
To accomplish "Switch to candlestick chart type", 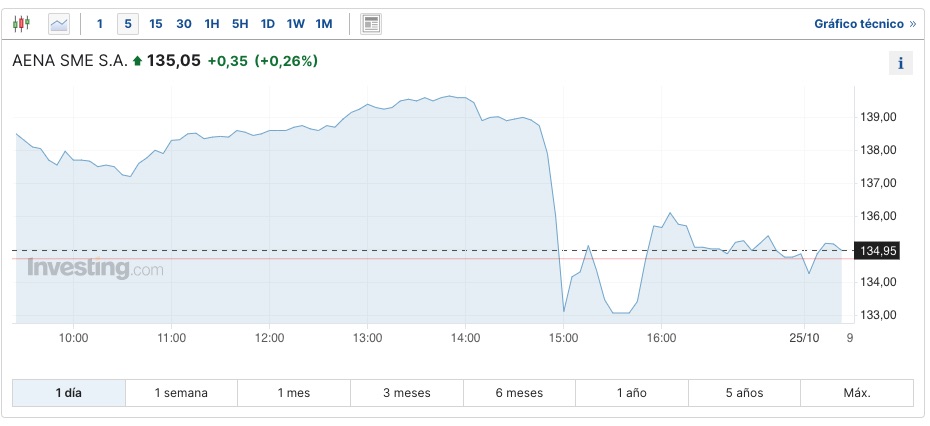I will [x=21, y=23].
